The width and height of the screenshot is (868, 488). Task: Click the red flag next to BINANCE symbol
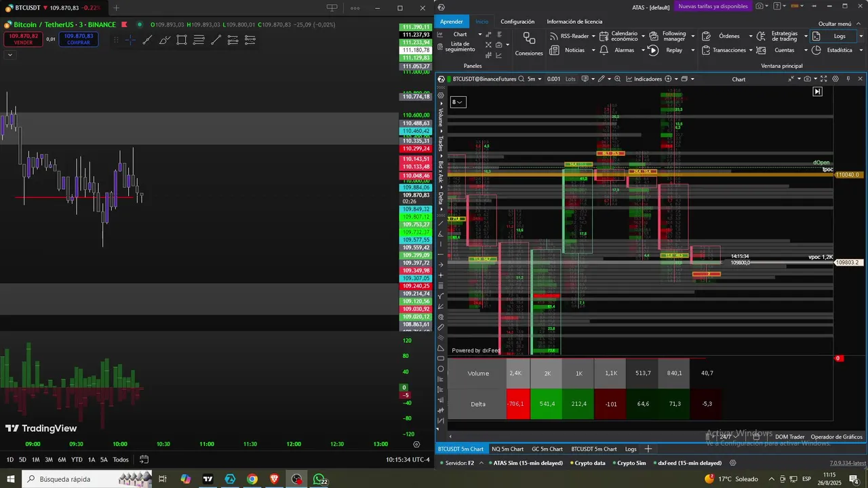click(125, 24)
